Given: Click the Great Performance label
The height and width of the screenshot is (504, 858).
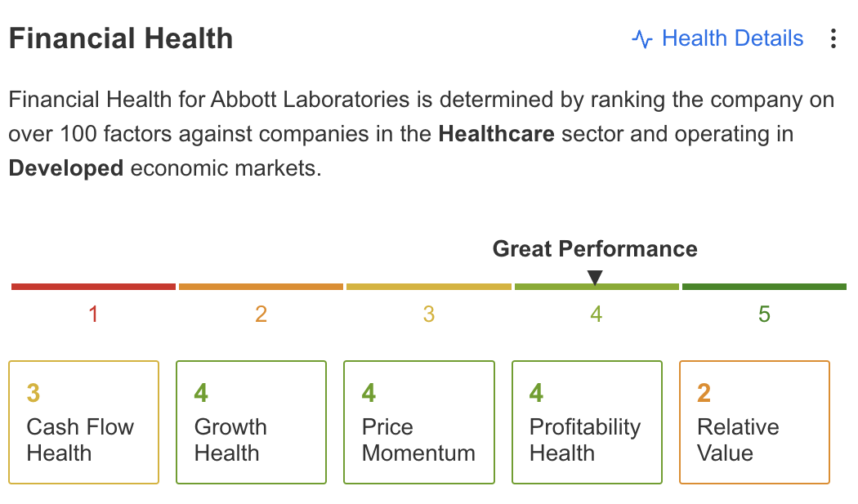Looking at the screenshot, I should pyautogui.click(x=594, y=249).
